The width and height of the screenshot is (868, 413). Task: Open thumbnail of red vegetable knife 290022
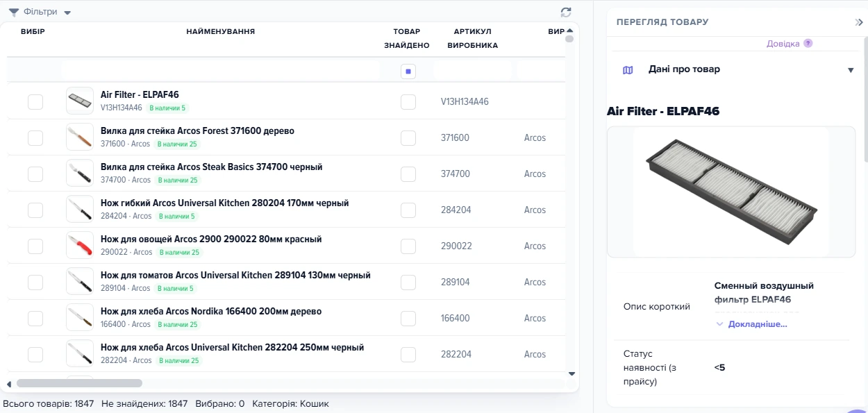click(80, 246)
